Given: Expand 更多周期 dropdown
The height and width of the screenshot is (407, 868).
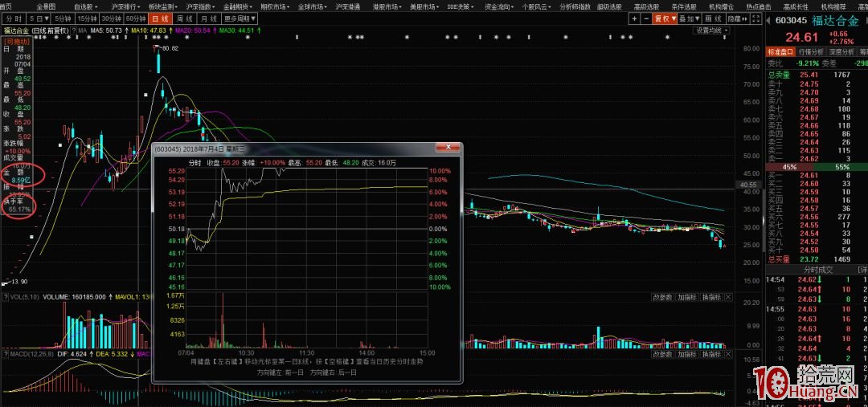Looking at the screenshot, I should pos(239,18).
